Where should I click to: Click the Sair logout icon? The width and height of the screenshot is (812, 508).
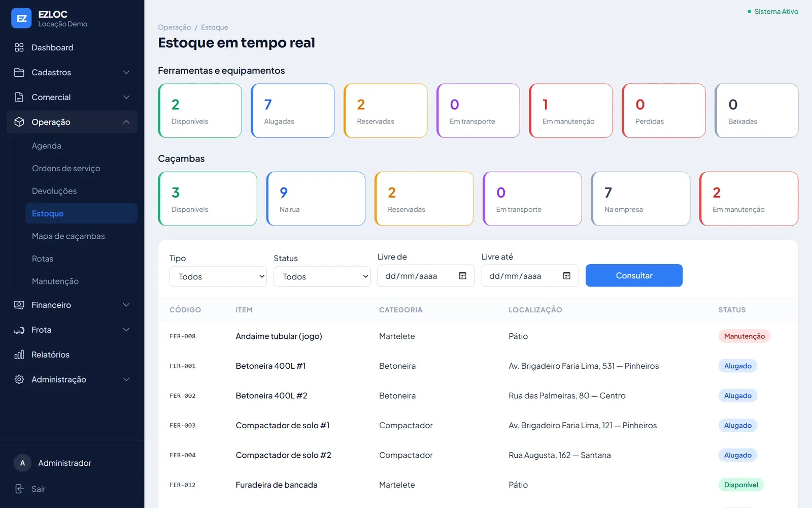click(19, 489)
